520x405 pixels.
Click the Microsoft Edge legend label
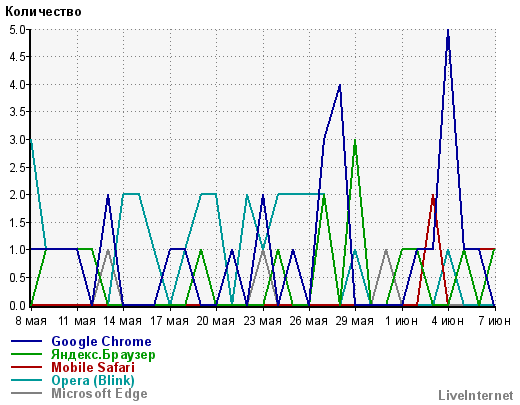99,394
